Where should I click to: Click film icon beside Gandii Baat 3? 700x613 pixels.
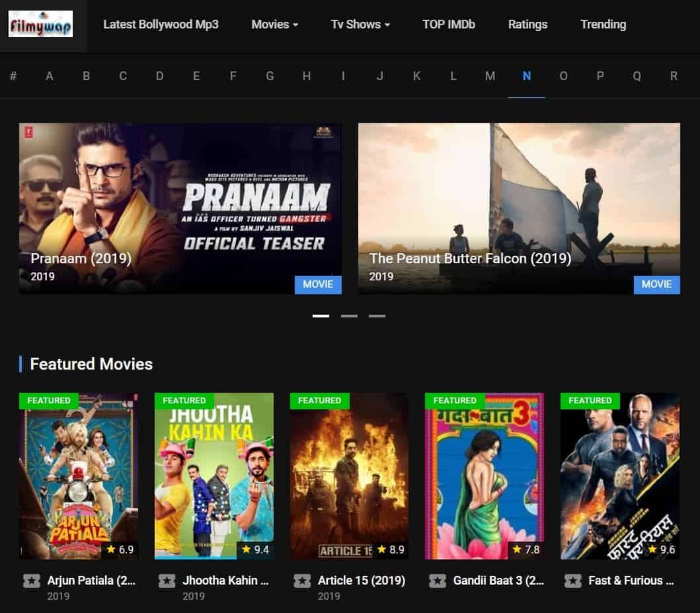pos(438,581)
